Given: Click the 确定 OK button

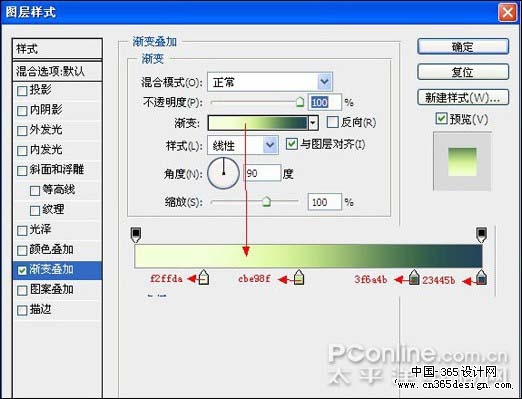Looking at the screenshot, I should pos(463,47).
